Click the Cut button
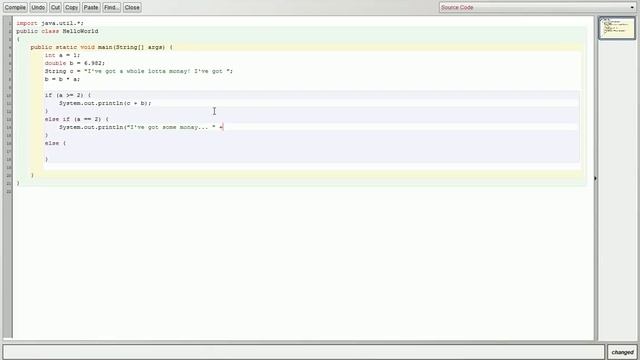The image size is (640, 360). pos(55,7)
